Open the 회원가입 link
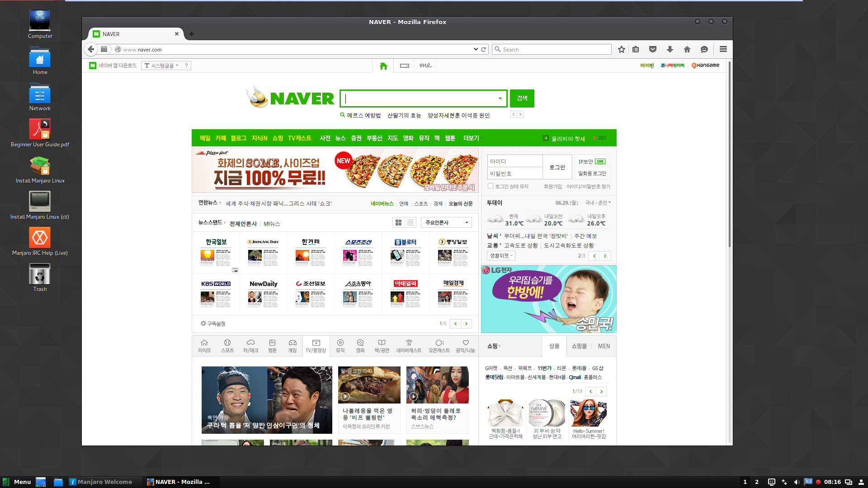 552,186
